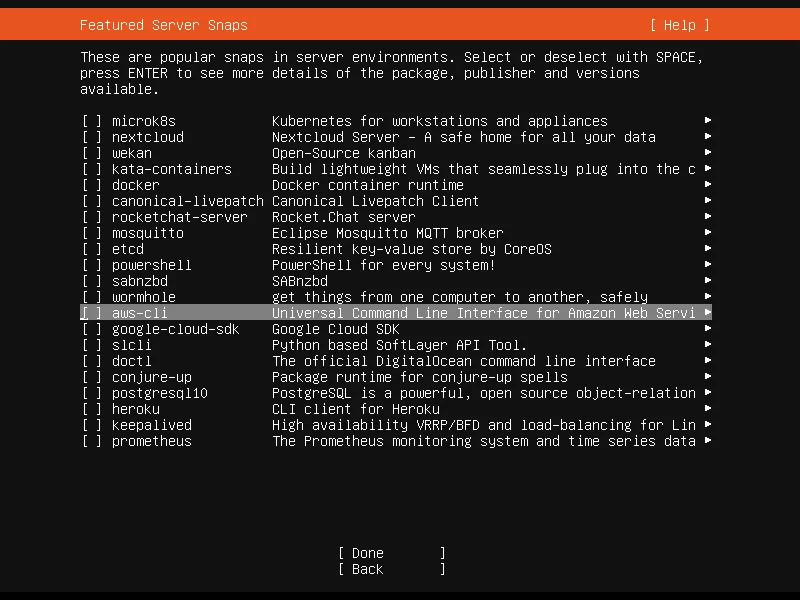Screen dimensions: 800x600
Task: Select the "CLI client for Heroku" text
Action: [x=356, y=409]
